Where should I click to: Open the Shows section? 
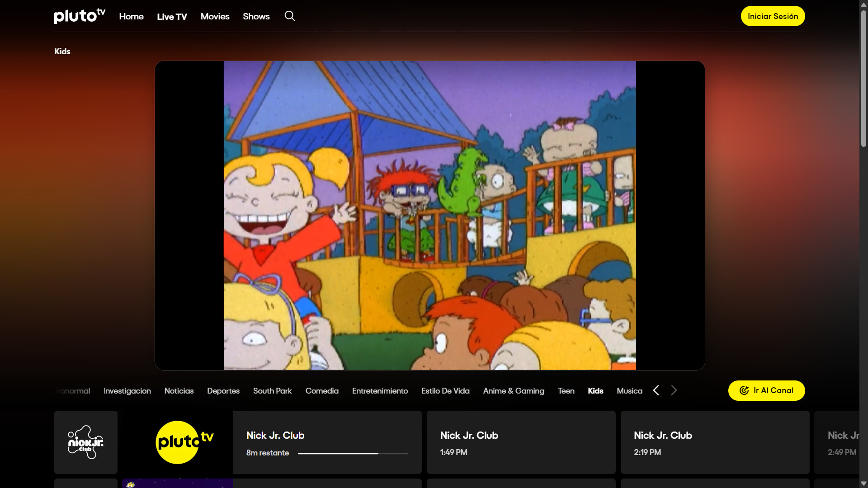point(256,16)
